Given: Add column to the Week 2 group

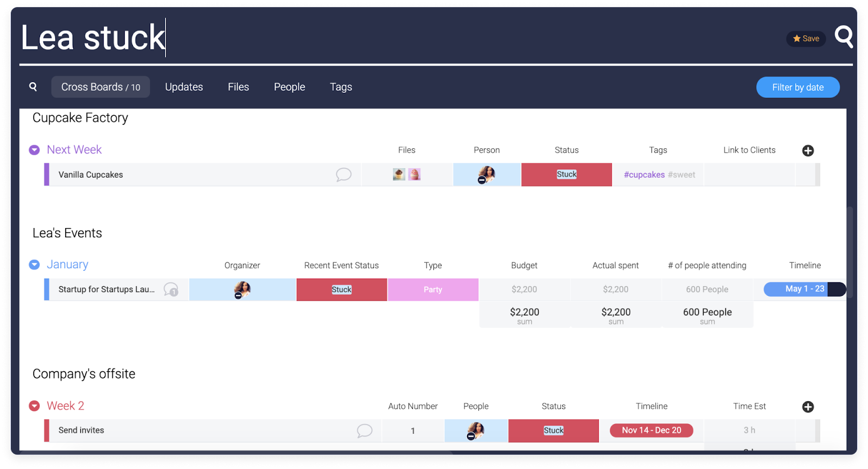Looking at the screenshot, I should coord(808,407).
